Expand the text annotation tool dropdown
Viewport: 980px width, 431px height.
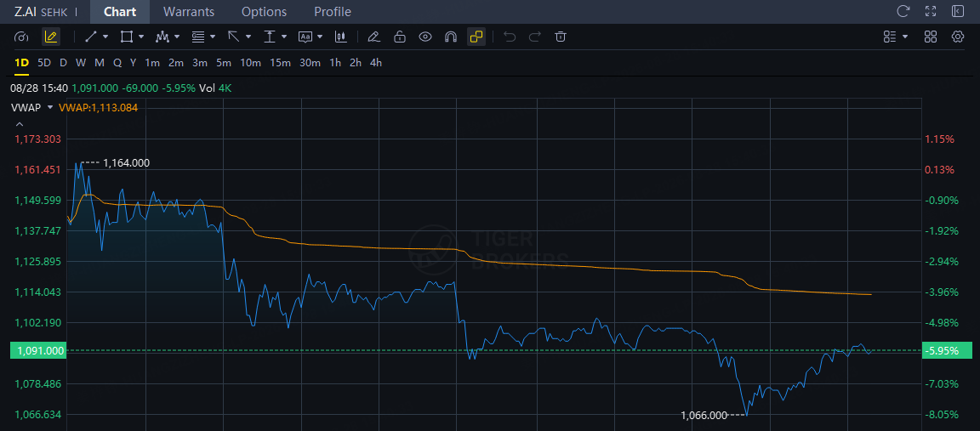click(320, 37)
